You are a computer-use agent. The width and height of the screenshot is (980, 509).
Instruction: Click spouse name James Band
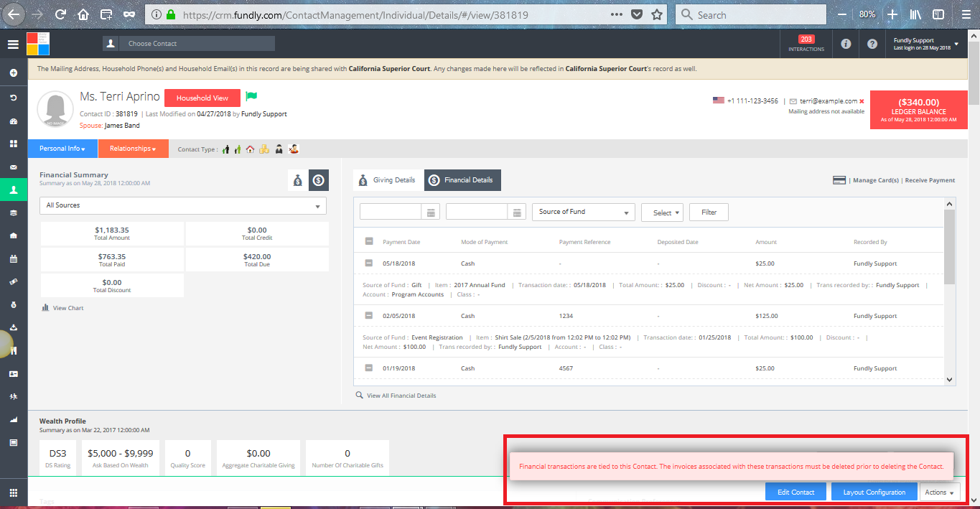click(122, 125)
